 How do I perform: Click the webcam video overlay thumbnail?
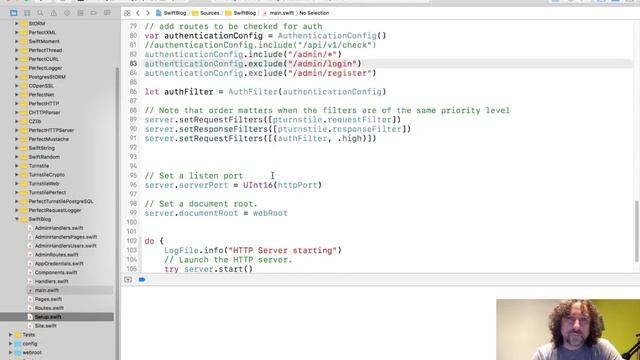point(568,330)
